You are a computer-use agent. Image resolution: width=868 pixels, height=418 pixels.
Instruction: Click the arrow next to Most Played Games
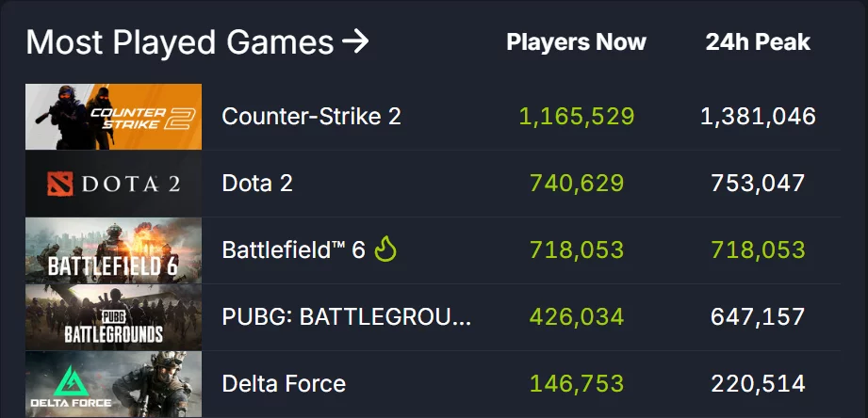click(x=355, y=42)
